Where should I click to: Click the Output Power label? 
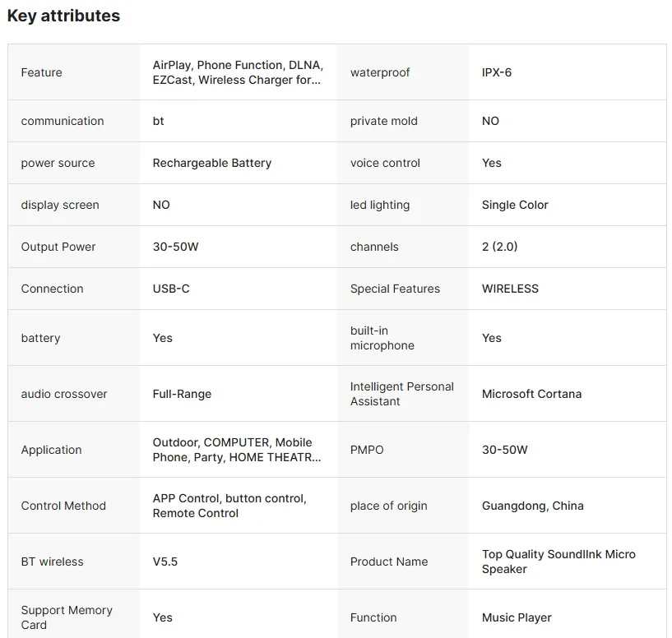pyautogui.click(x=58, y=247)
